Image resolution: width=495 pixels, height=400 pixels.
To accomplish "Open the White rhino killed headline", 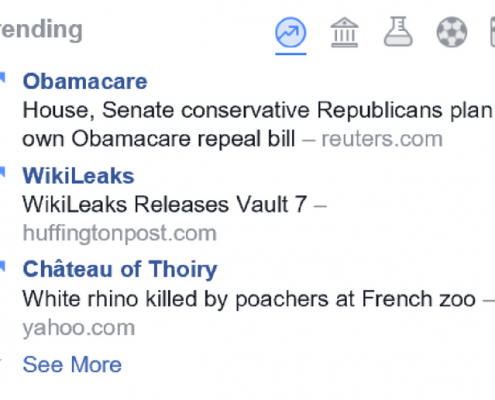I will click(x=249, y=299).
